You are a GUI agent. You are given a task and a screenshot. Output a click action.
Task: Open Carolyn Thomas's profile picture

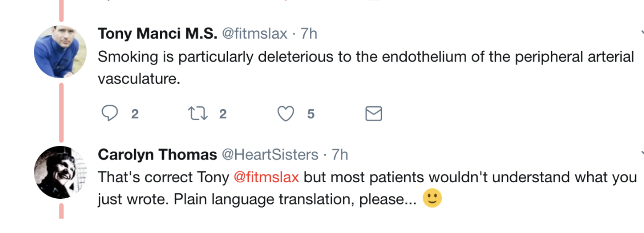click(60, 172)
